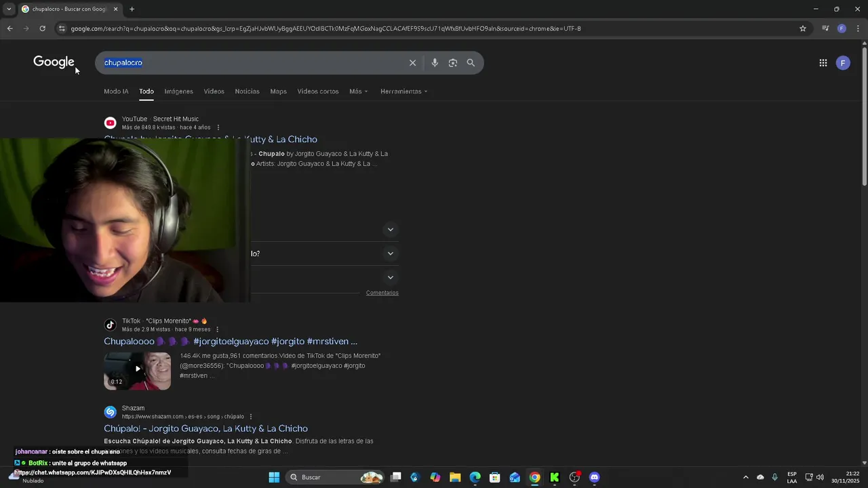Switch to the Videos tab
The width and height of the screenshot is (868, 488).
214,91
